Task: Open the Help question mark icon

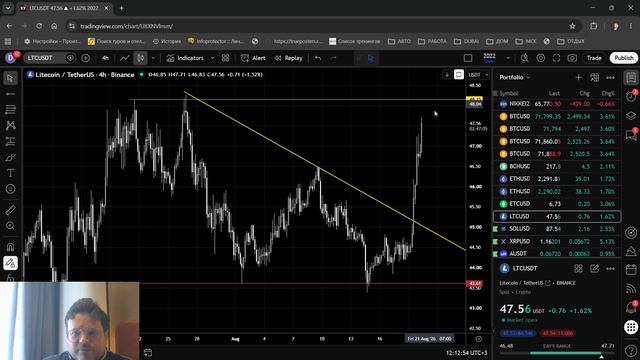Action: click(x=631, y=350)
